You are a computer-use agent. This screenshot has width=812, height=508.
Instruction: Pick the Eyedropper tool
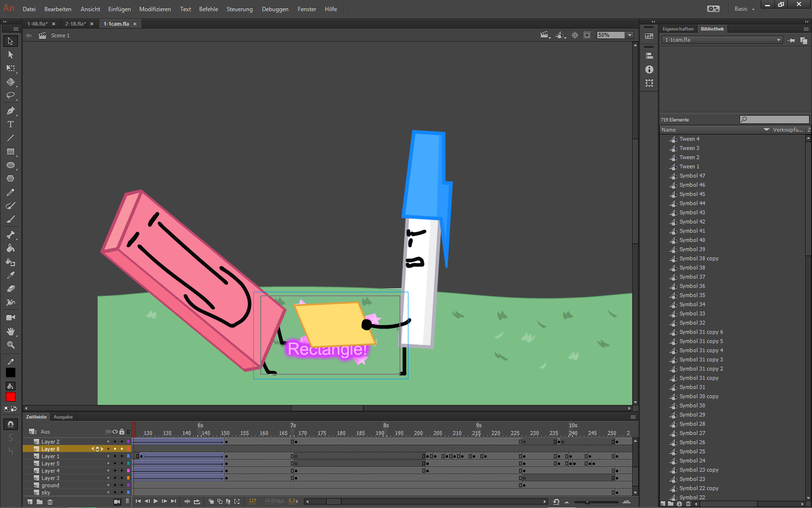pyautogui.click(x=11, y=275)
